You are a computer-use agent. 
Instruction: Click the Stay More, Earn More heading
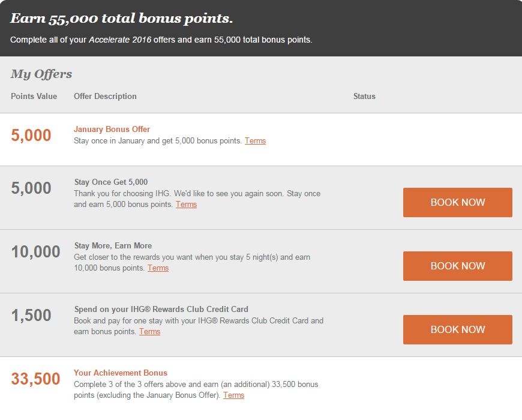click(113, 245)
